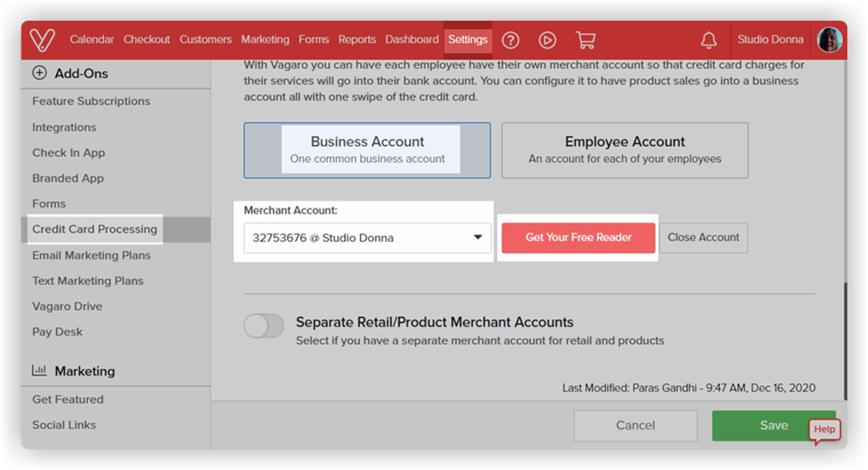Open the Checkout menu
The height and width of the screenshot is (470, 868).
[147, 40]
